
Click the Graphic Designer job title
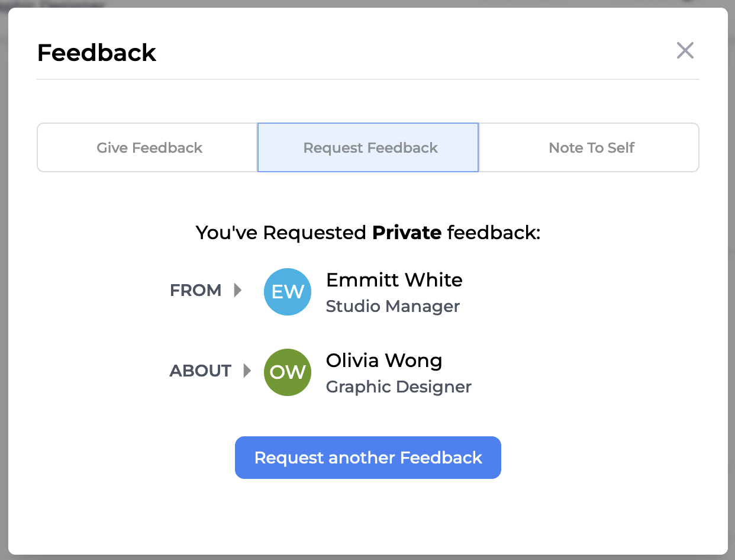tap(398, 387)
